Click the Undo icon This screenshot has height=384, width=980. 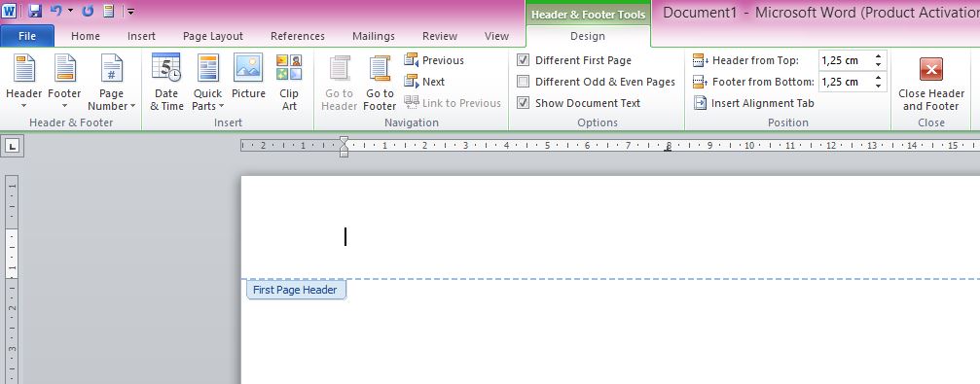pos(55,11)
